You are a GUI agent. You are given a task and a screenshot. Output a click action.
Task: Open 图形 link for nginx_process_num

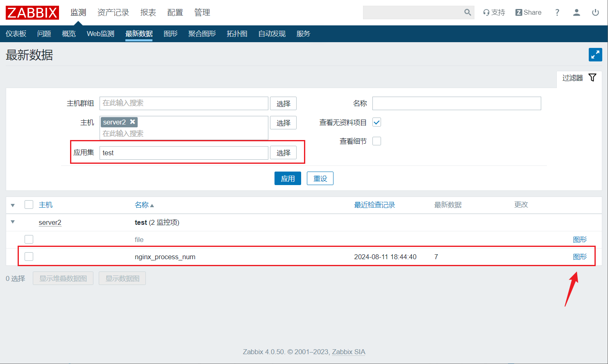coord(580,257)
